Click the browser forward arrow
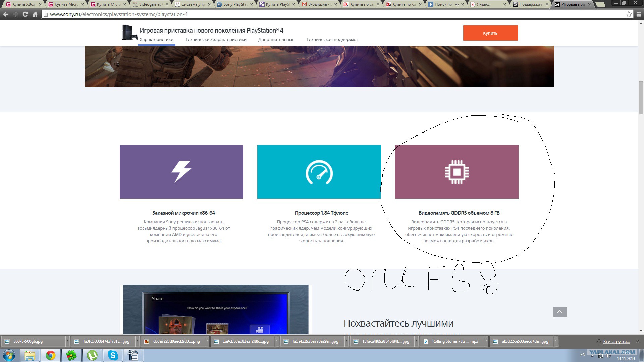The height and width of the screenshot is (362, 644). coord(15,14)
